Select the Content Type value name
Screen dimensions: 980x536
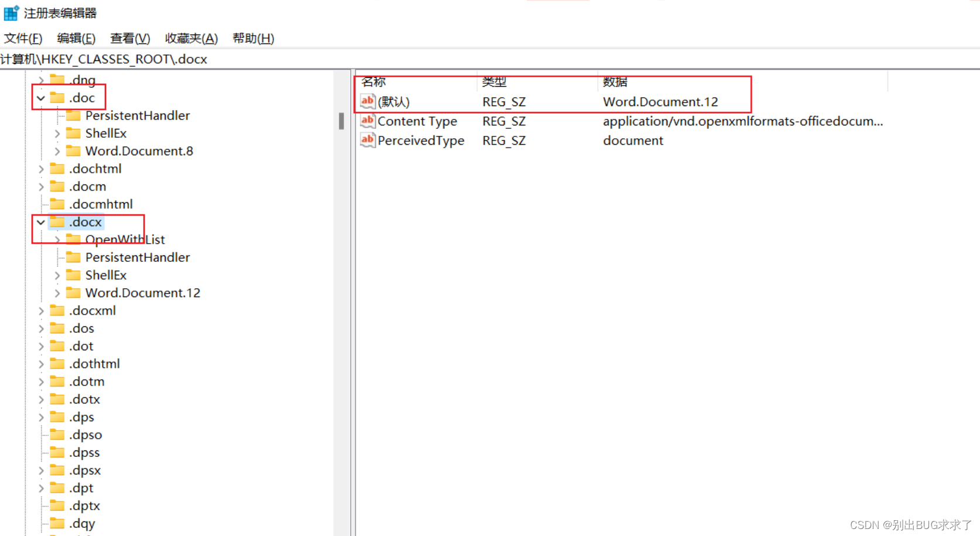417,121
